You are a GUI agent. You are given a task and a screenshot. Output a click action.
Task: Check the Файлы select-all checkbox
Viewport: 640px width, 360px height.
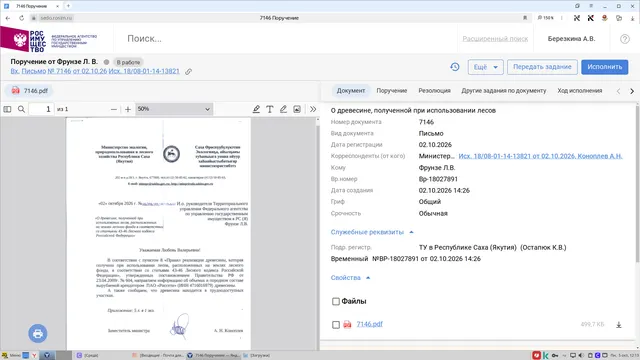336,301
